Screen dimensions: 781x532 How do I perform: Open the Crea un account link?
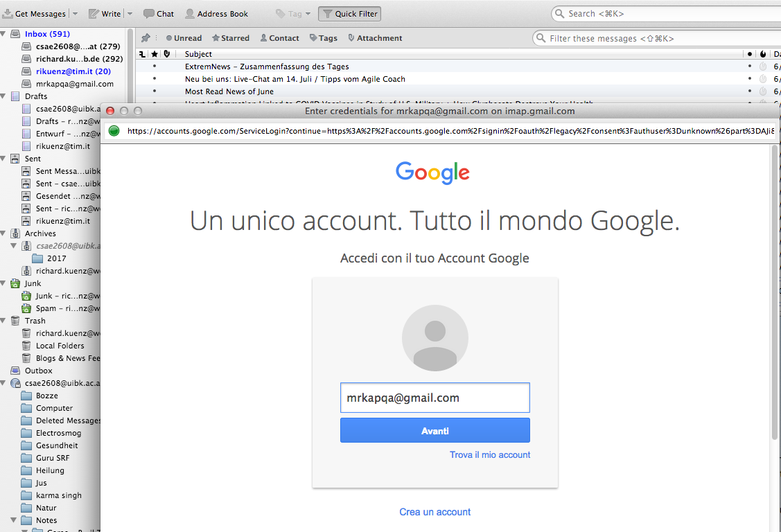point(435,512)
